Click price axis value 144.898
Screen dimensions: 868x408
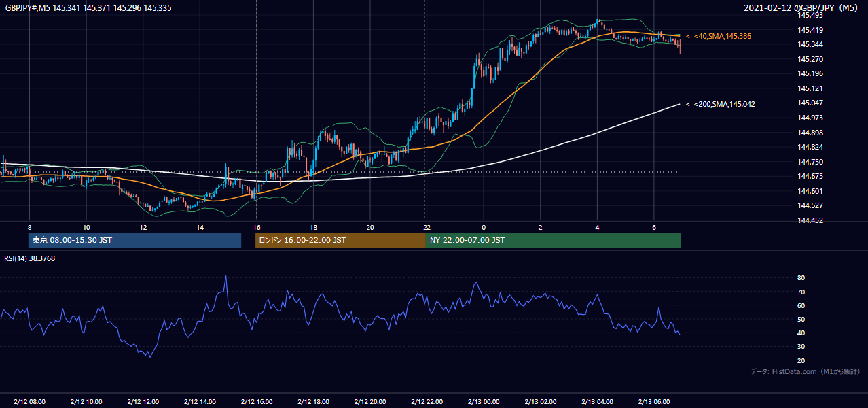(810, 133)
